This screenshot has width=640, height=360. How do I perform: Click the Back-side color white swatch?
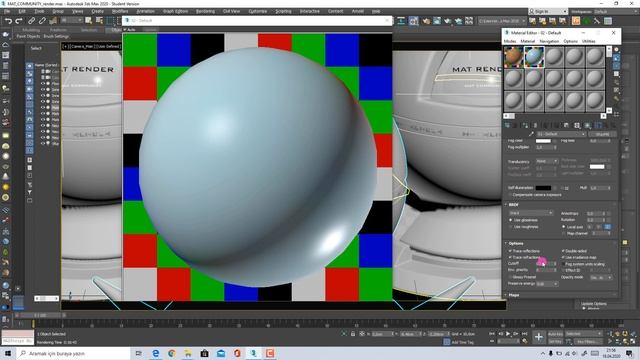597,167
